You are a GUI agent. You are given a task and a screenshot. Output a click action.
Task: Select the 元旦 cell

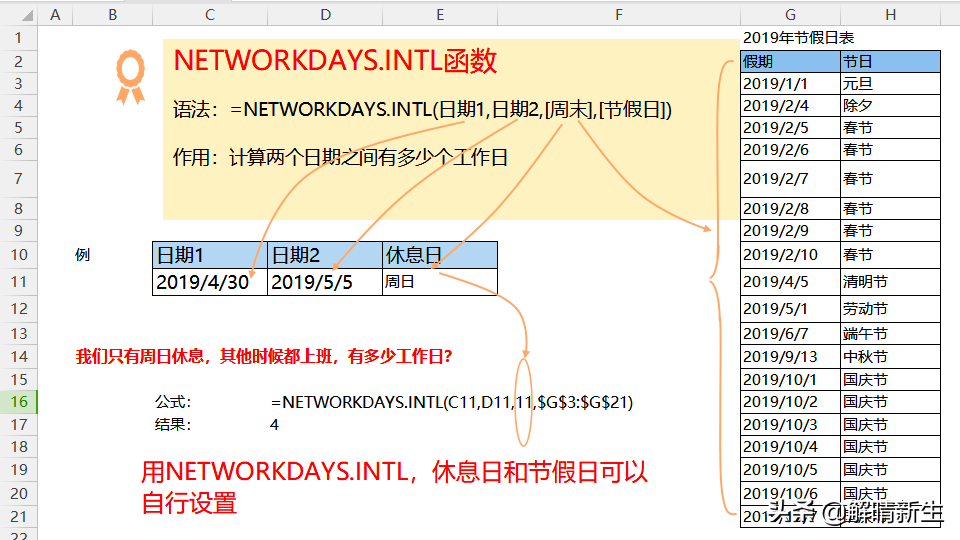(x=891, y=83)
